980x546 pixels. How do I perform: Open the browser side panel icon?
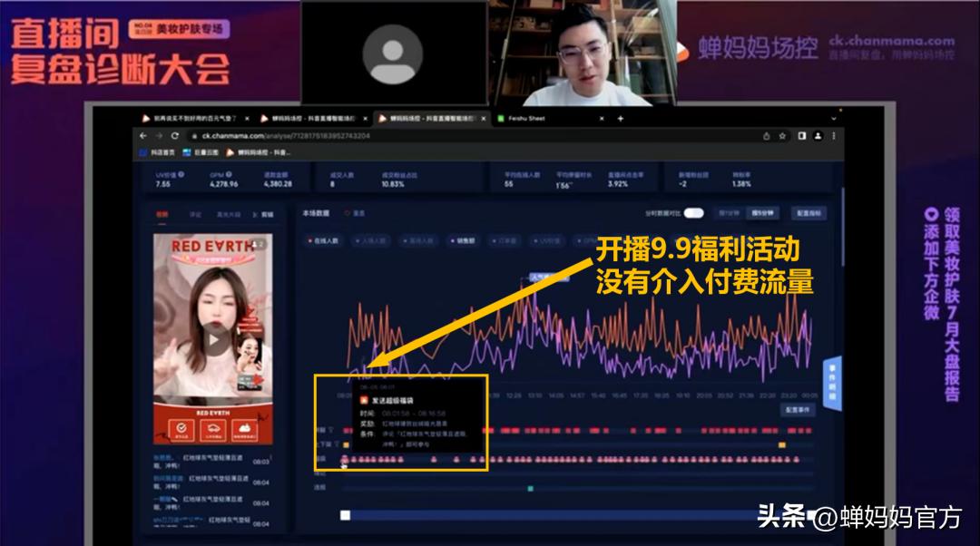[802, 135]
